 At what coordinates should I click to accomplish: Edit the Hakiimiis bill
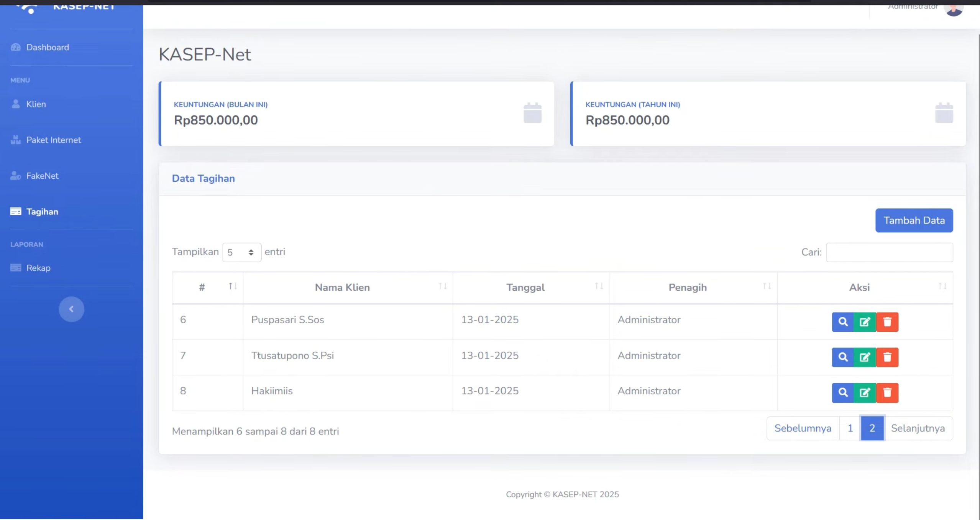pos(865,392)
